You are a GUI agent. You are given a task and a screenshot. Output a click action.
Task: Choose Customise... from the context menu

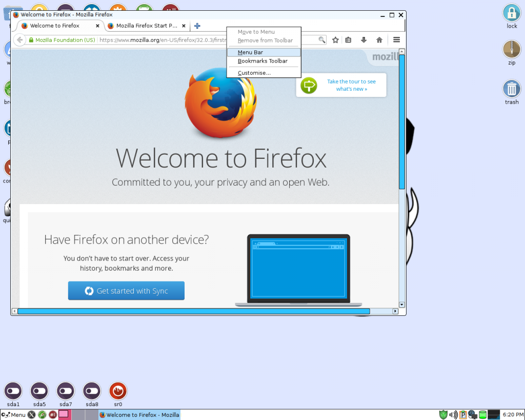pos(264,73)
